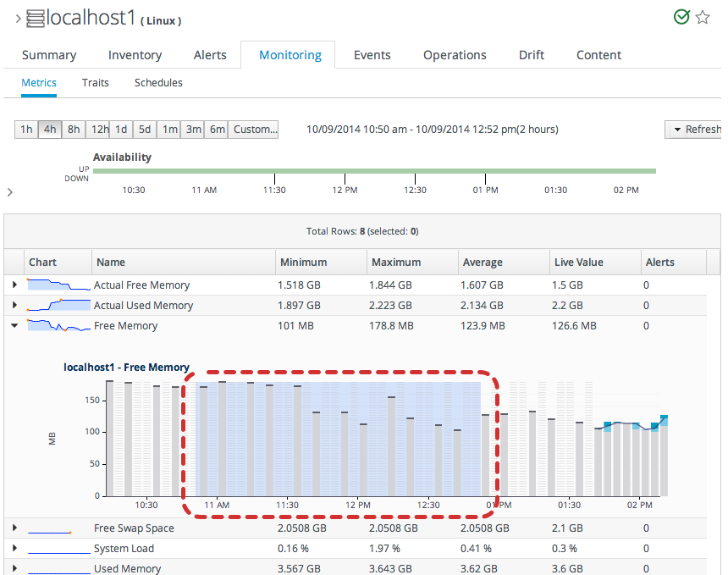
Task: Open the Inventory tab
Action: 135,55
